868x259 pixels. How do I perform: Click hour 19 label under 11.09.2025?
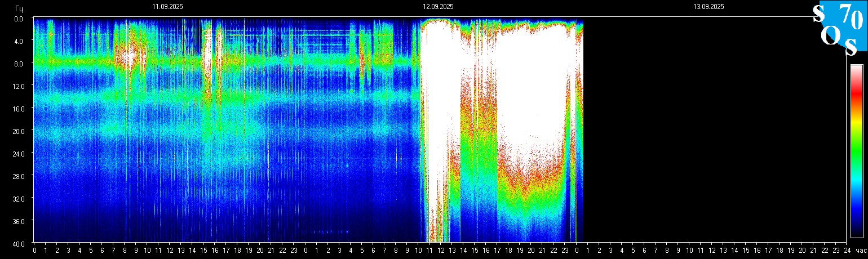249,251
